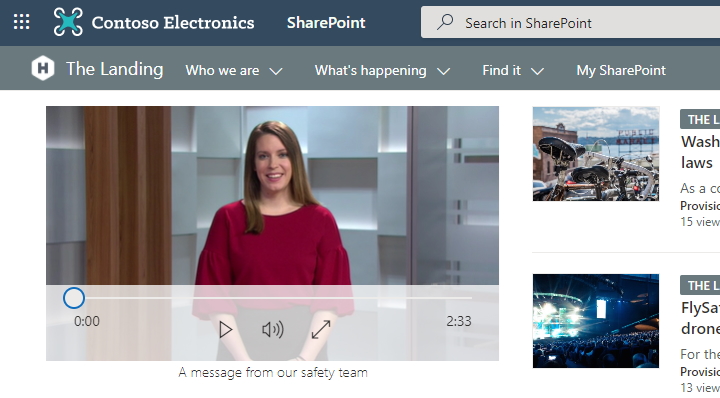The image size is (720, 398).
Task: Open the app launcher waffle icon
Action: 22,22
